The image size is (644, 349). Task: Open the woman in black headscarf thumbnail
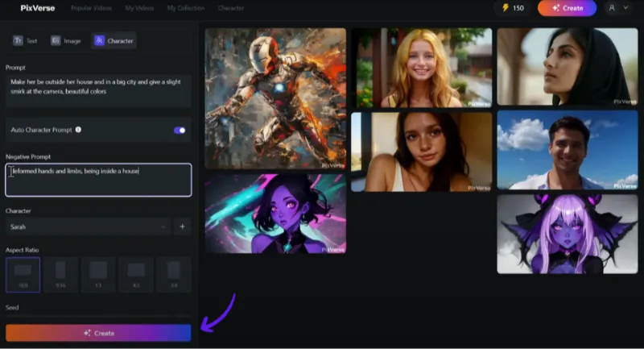(568, 67)
